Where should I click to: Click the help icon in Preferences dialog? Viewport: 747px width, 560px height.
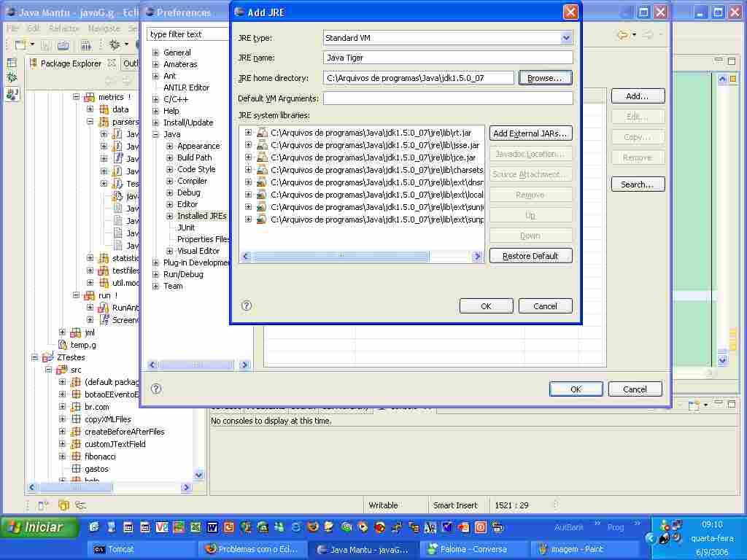coord(155,389)
